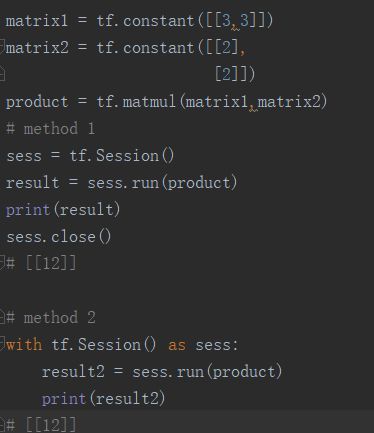Click 'sess.run(product)' on the result line
This screenshot has width=374, height=433.
[162, 183]
